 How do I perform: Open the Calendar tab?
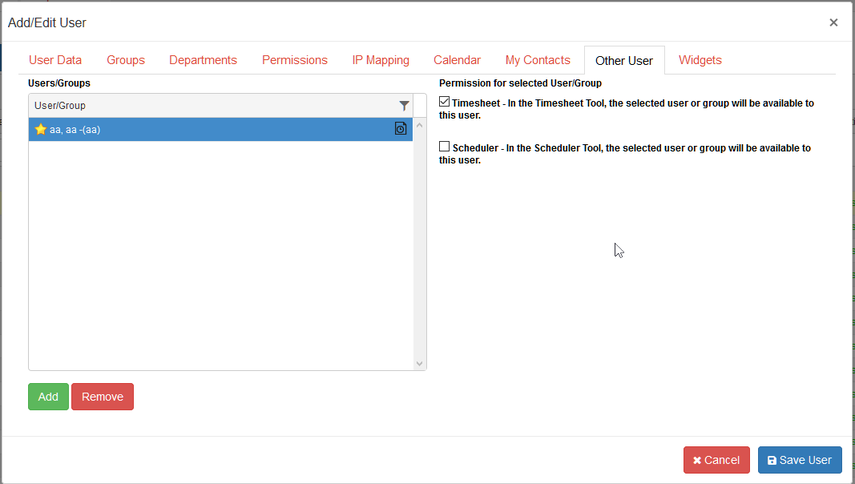click(x=457, y=60)
